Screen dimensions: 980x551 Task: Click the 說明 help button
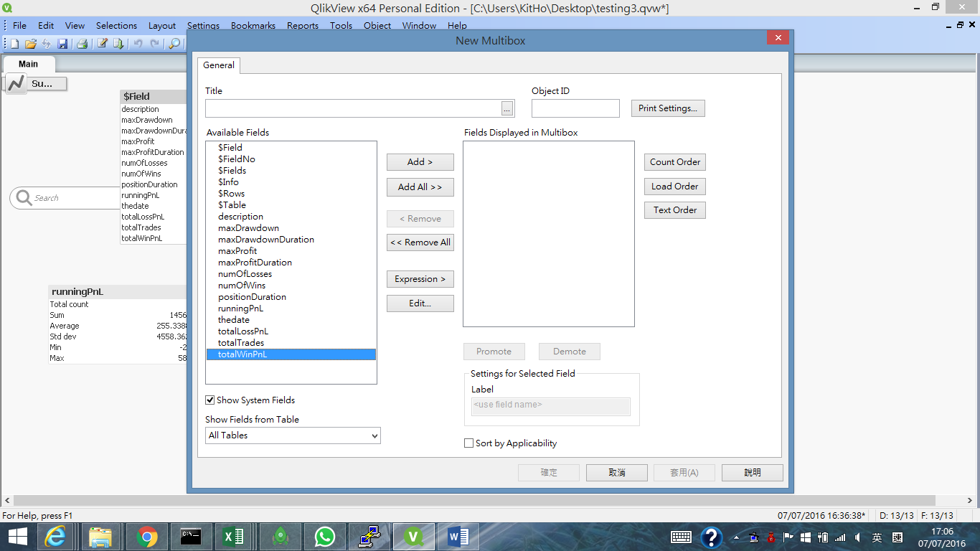753,473
